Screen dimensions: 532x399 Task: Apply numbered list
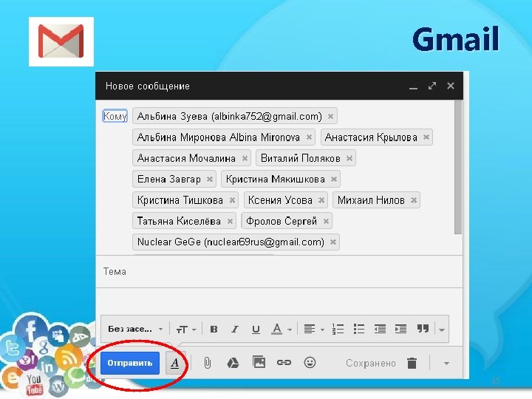[x=338, y=329]
